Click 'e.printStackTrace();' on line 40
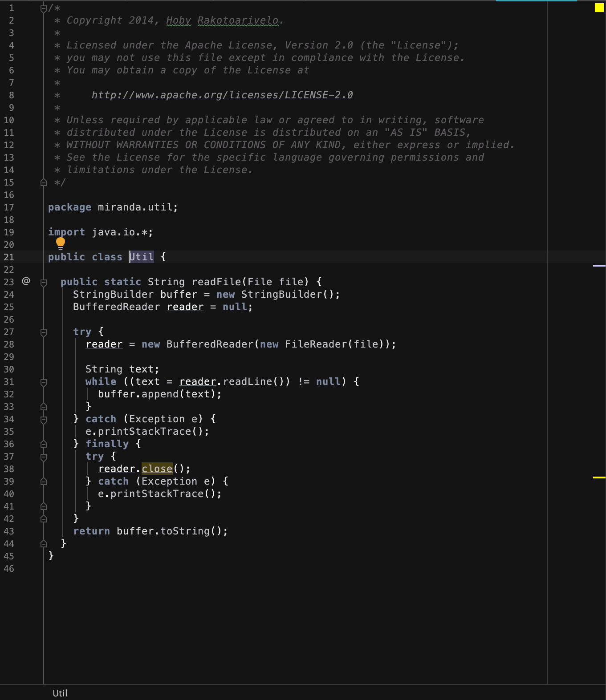The image size is (606, 700). (159, 494)
